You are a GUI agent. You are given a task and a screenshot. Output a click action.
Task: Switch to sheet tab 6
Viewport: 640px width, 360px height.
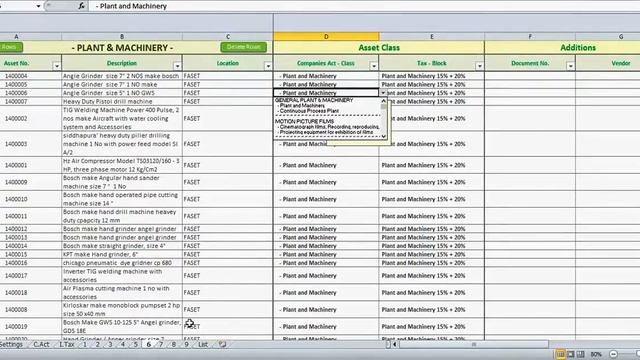(149, 344)
